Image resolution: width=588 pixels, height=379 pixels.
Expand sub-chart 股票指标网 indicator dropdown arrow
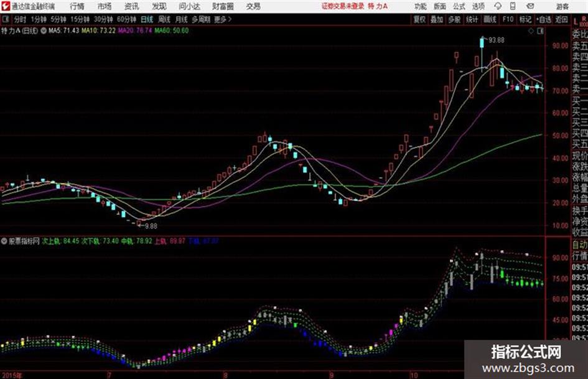click(4, 241)
